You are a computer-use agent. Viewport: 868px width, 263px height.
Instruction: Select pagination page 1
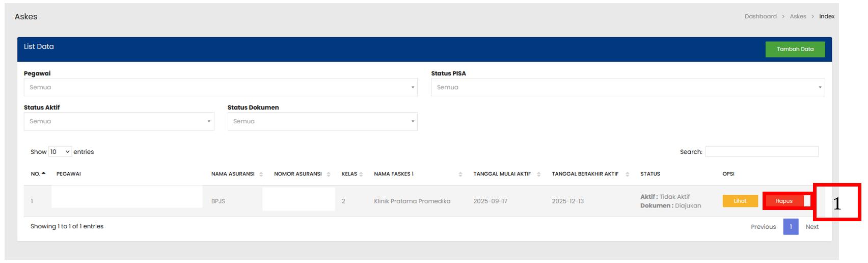(x=791, y=227)
